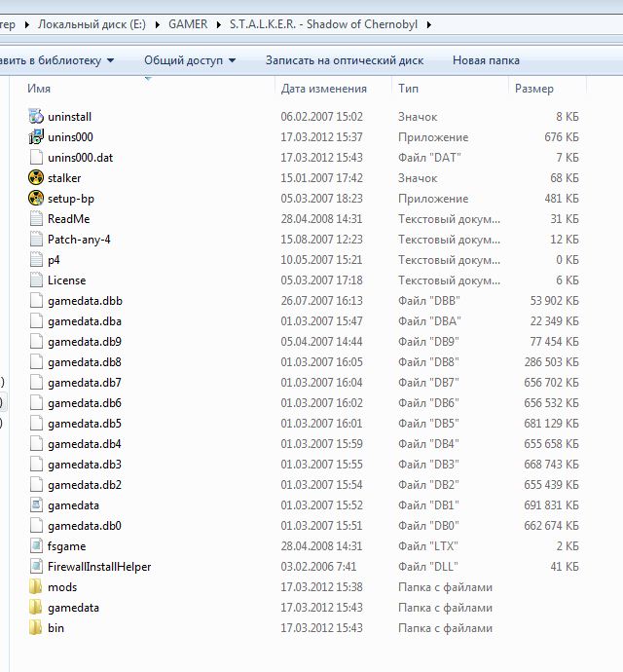The width and height of the screenshot is (623, 672).
Task: Select the setup-bp radiation icon
Action: point(36,198)
